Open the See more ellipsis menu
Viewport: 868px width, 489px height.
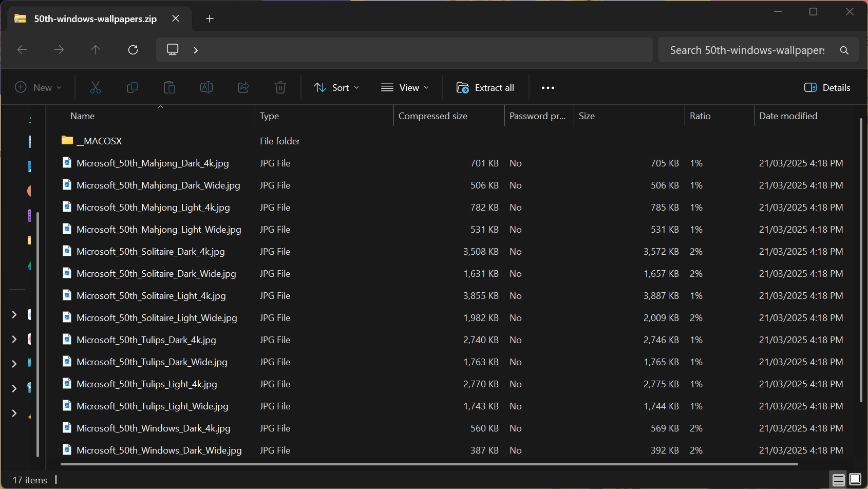tap(548, 88)
